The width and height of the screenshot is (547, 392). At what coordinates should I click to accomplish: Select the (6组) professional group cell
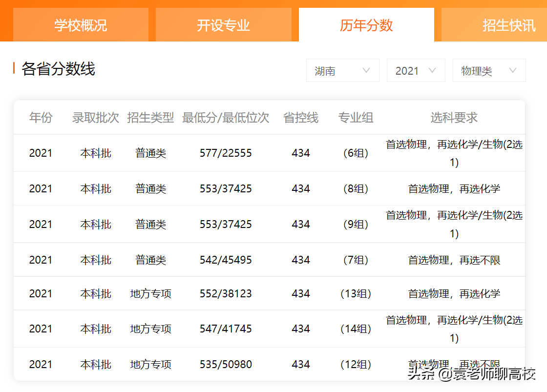[x=356, y=153]
